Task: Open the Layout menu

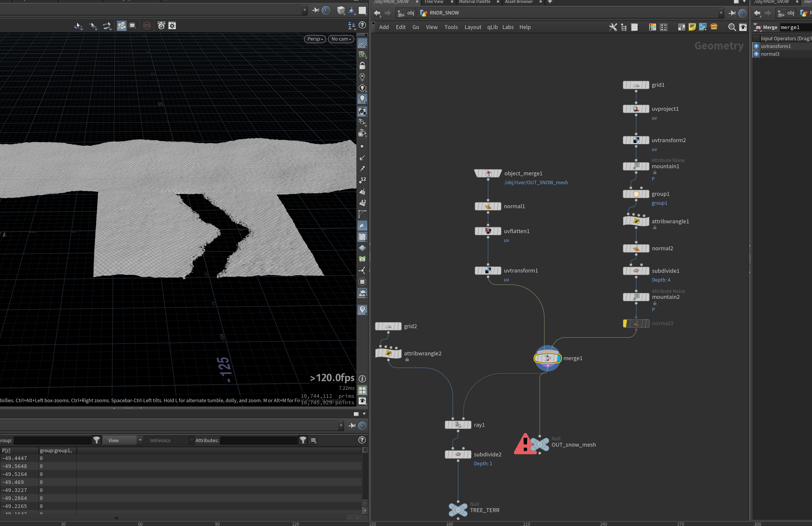Action: tap(473, 27)
